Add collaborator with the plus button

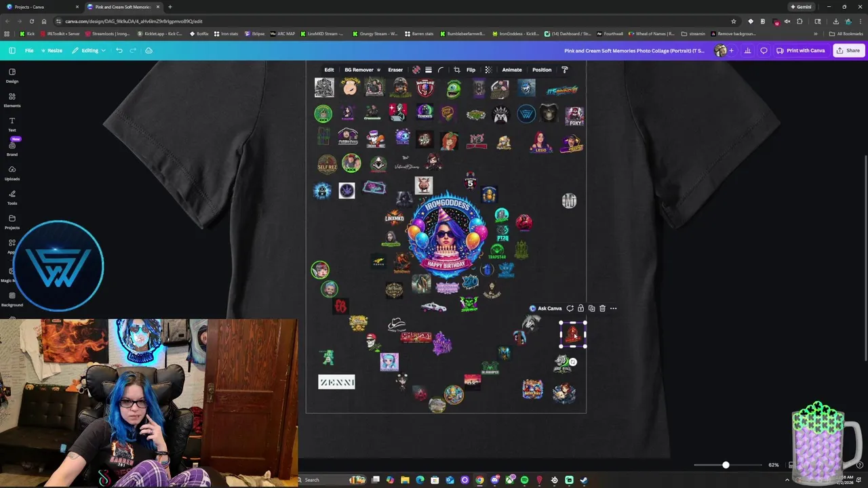(731, 50)
